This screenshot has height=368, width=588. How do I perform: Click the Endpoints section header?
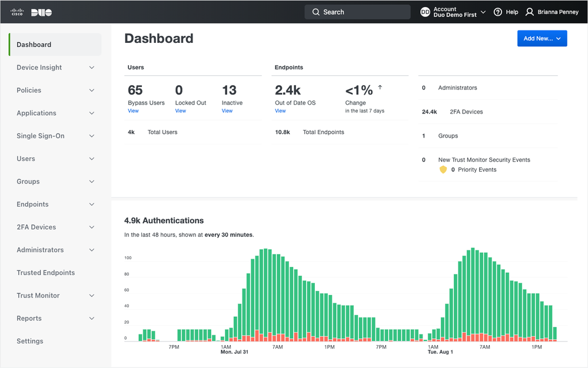tap(289, 68)
